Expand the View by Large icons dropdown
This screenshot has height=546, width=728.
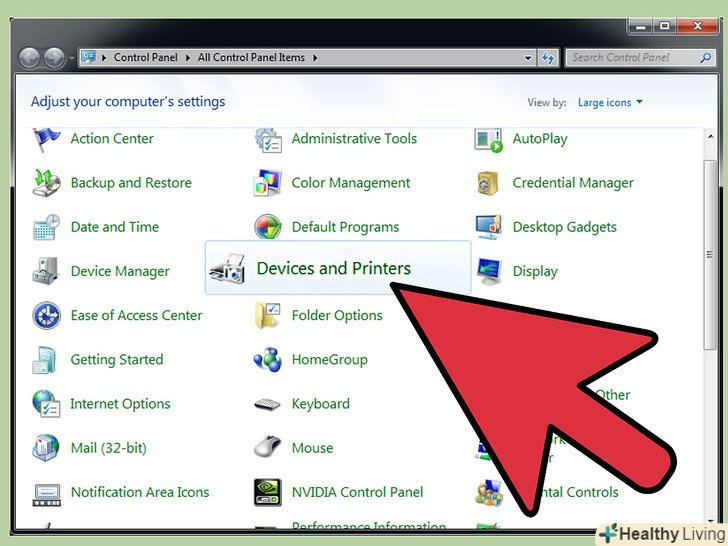tap(609, 103)
